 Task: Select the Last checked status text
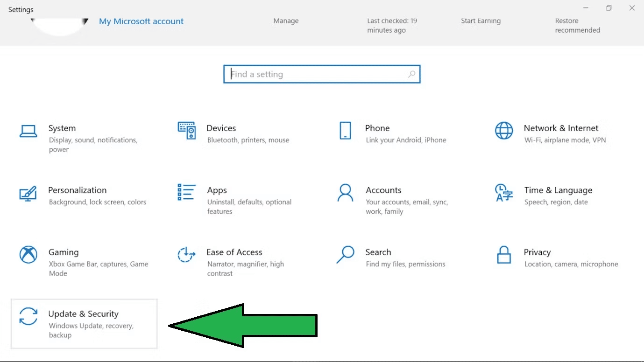click(x=392, y=26)
